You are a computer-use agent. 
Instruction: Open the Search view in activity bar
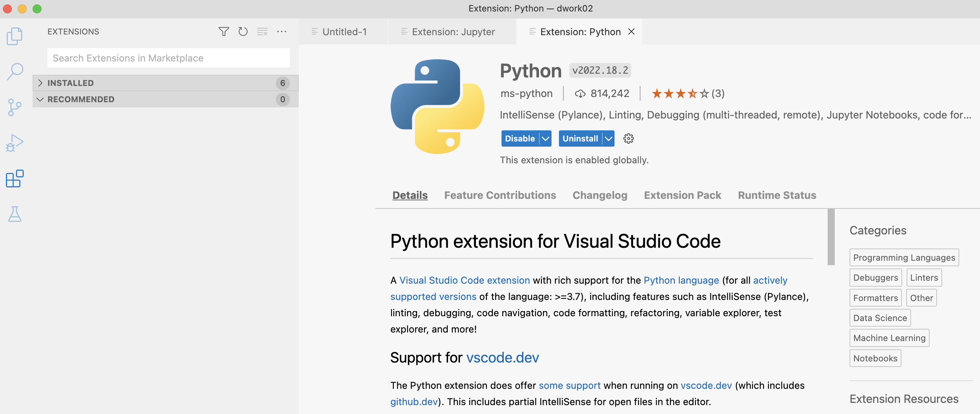[15, 71]
